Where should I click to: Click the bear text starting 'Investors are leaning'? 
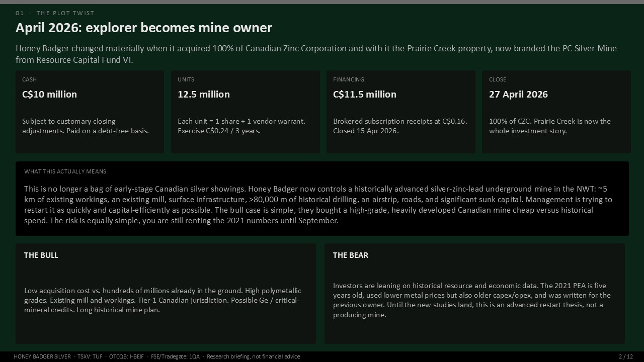(x=472, y=300)
